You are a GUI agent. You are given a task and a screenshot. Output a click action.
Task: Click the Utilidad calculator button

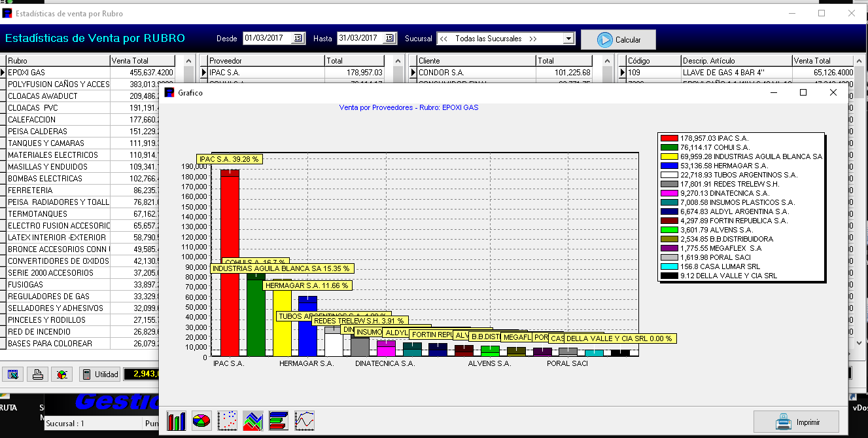coord(100,374)
